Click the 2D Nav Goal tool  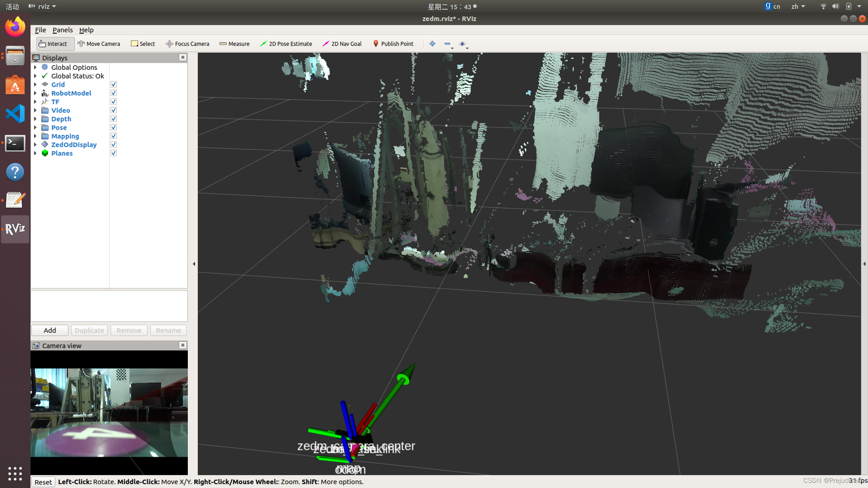pyautogui.click(x=343, y=43)
